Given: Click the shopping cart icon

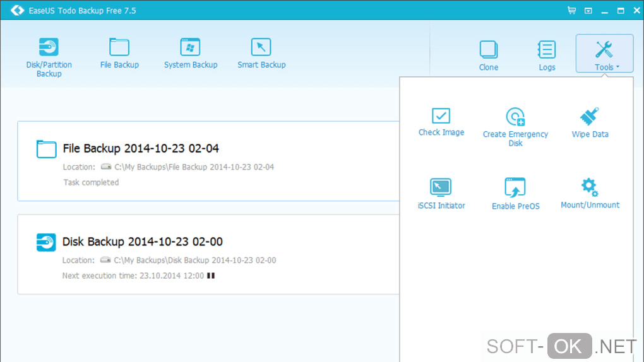Looking at the screenshot, I should [571, 10].
